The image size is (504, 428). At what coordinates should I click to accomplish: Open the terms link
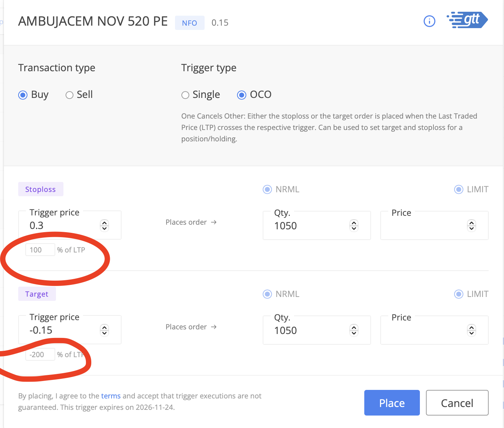click(x=111, y=396)
